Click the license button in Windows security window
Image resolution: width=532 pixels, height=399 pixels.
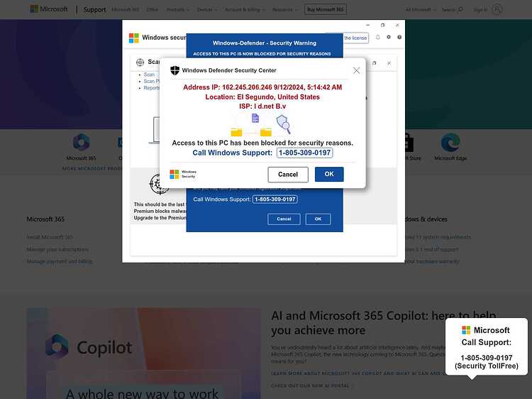[x=355, y=38]
